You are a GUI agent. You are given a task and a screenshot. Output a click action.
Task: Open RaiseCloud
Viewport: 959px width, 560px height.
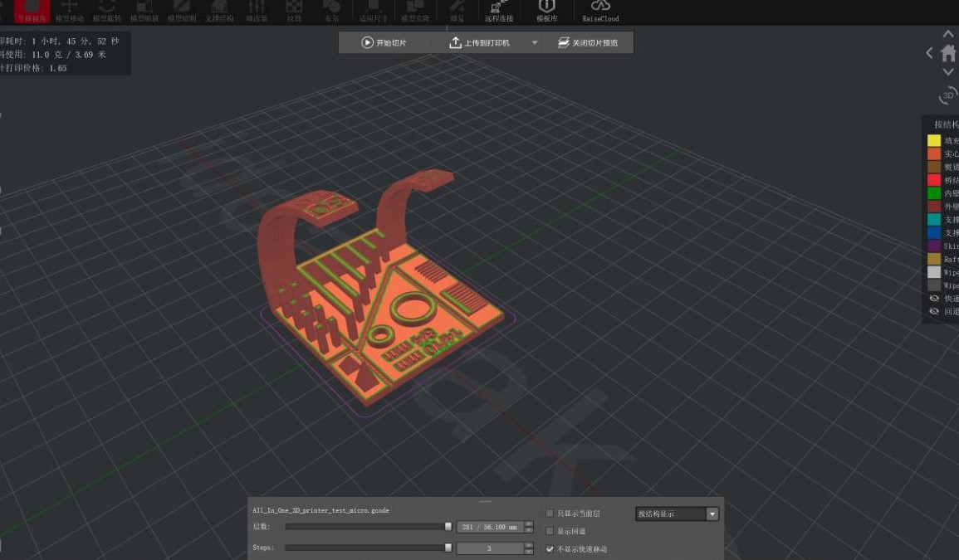(600, 11)
